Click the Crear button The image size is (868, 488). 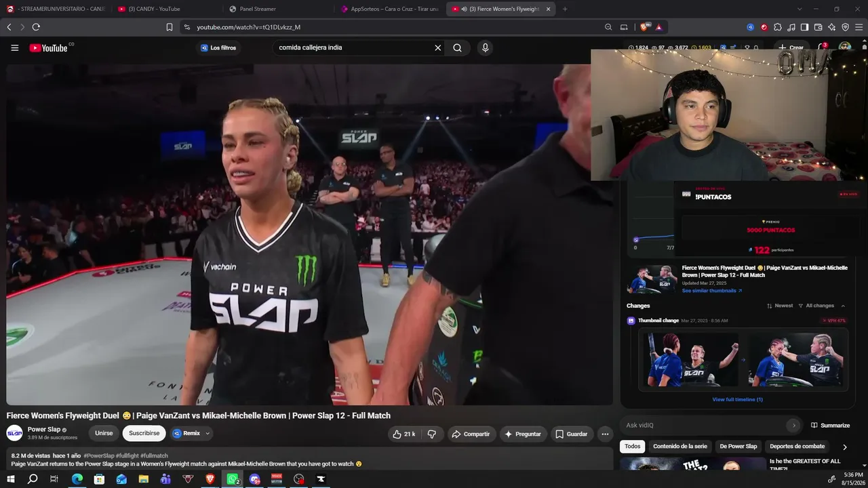click(x=791, y=48)
